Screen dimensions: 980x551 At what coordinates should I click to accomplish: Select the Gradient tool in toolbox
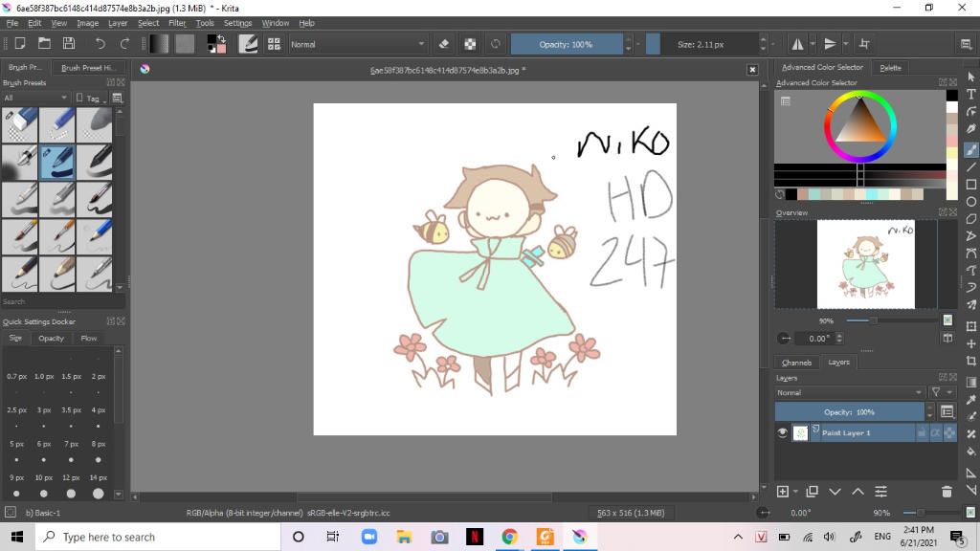click(x=970, y=383)
